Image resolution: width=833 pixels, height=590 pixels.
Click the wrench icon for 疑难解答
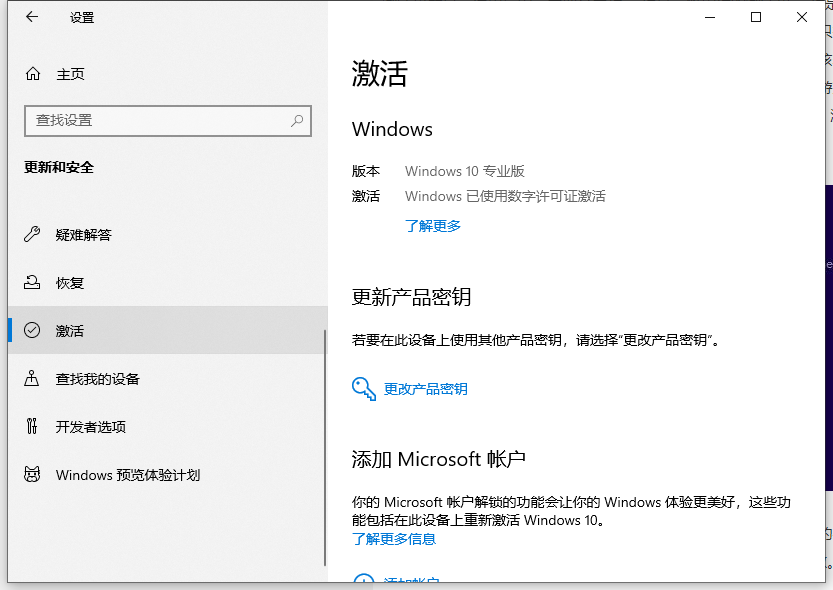pos(33,235)
